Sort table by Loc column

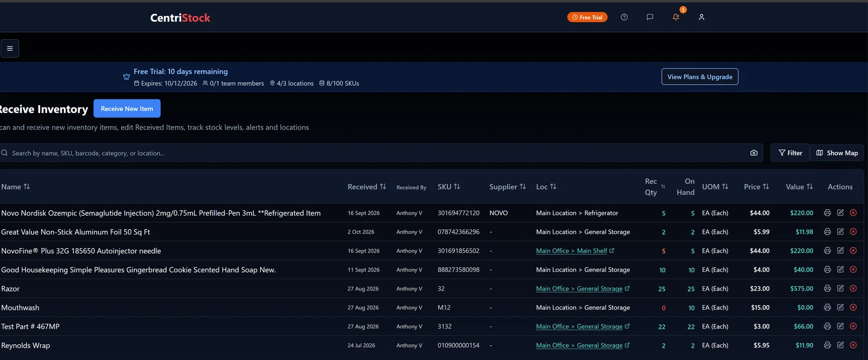coord(546,187)
